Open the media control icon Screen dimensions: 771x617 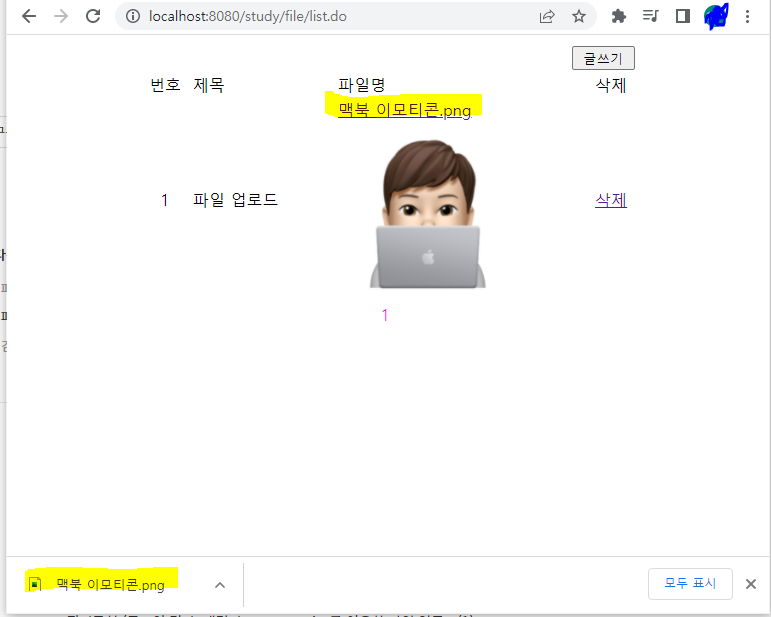(x=651, y=16)
